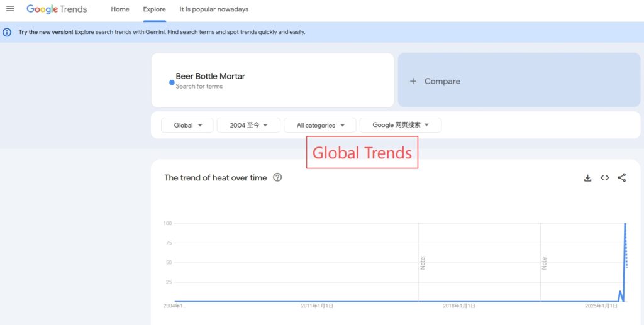Click the Compare card
Viewport: 644px width, 325px height.
[x=519, y=80]
